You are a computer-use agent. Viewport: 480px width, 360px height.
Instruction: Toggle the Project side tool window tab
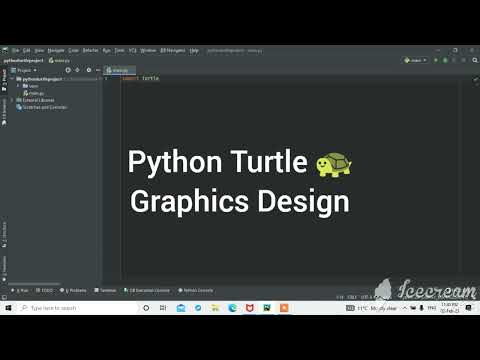click(x=4, y=79)
